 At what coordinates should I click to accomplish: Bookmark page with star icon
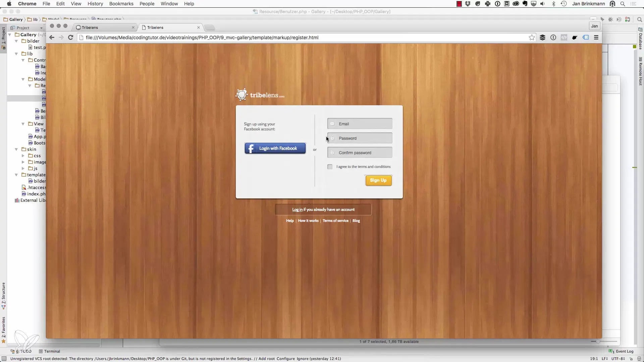(532, 38)
